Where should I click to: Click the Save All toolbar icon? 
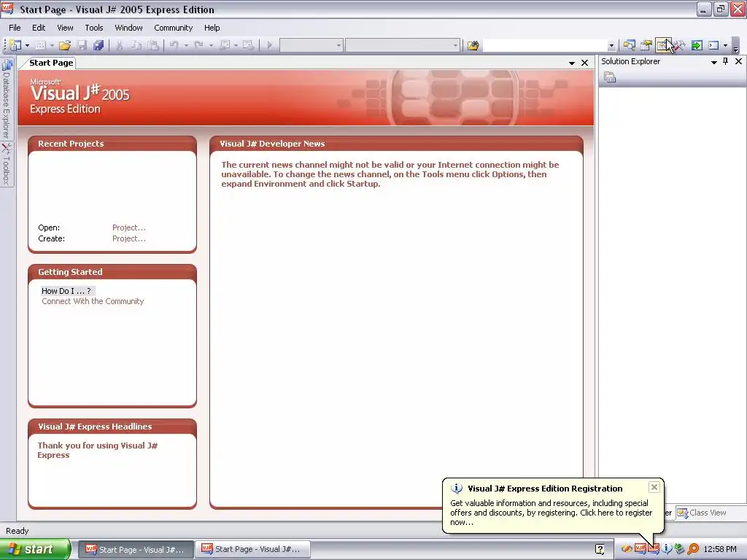click(98, 45)
